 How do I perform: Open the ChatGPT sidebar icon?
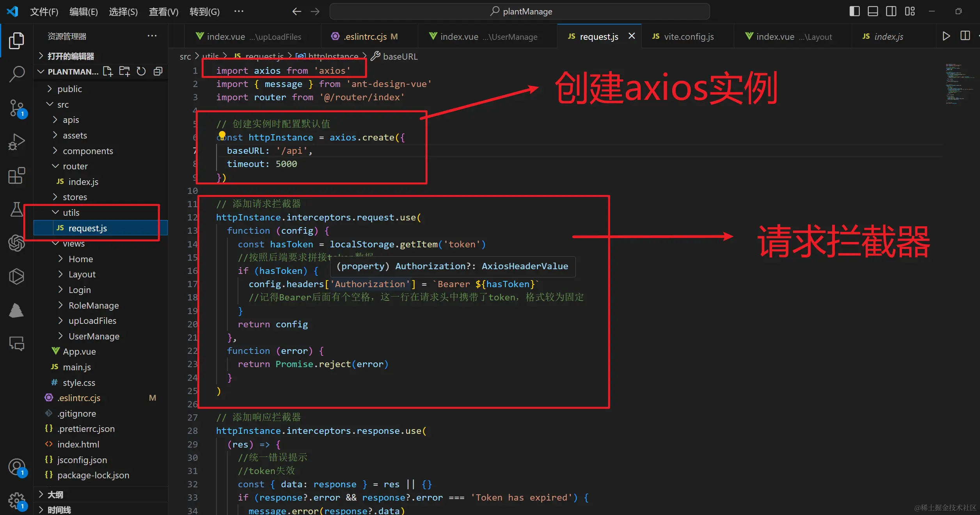[x=16, y=243]
